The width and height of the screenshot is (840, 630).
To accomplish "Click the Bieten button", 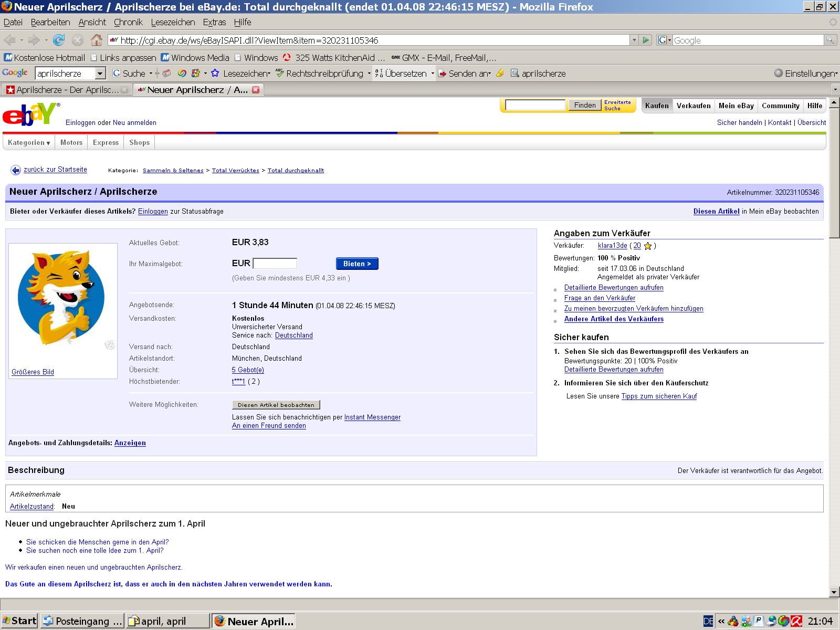I will pyautogui.click(x=357, y=264).
